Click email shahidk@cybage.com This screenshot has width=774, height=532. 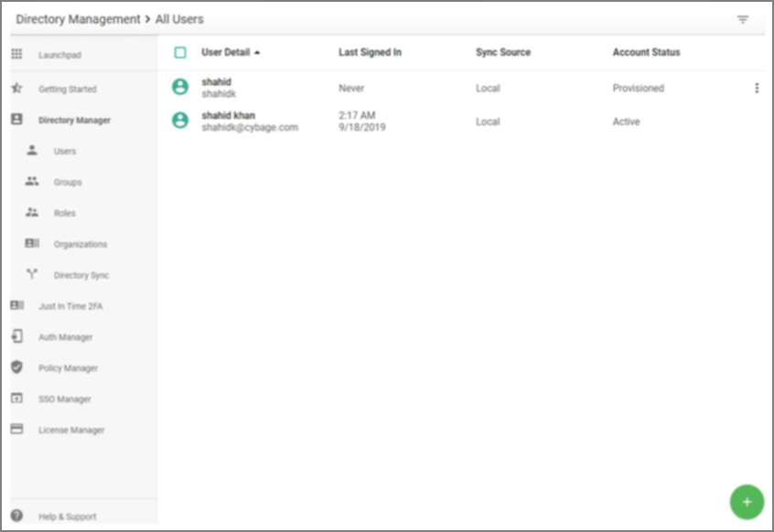250,127
